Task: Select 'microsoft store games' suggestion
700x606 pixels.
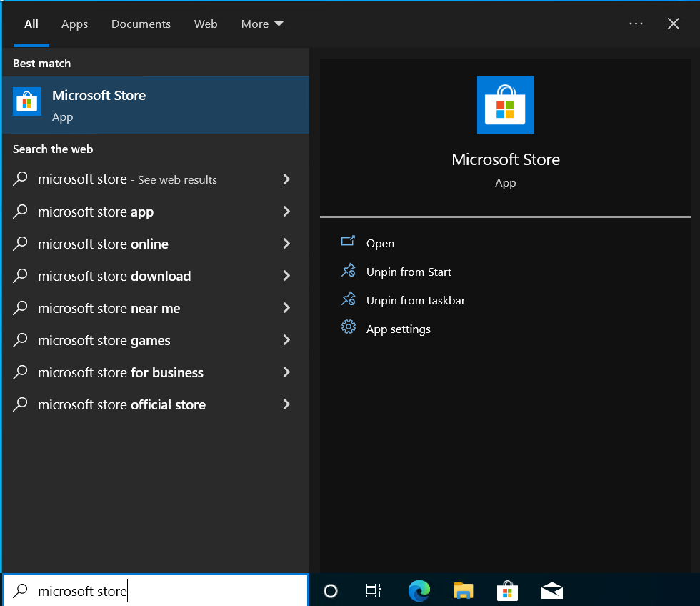Action: coord(156,340)
